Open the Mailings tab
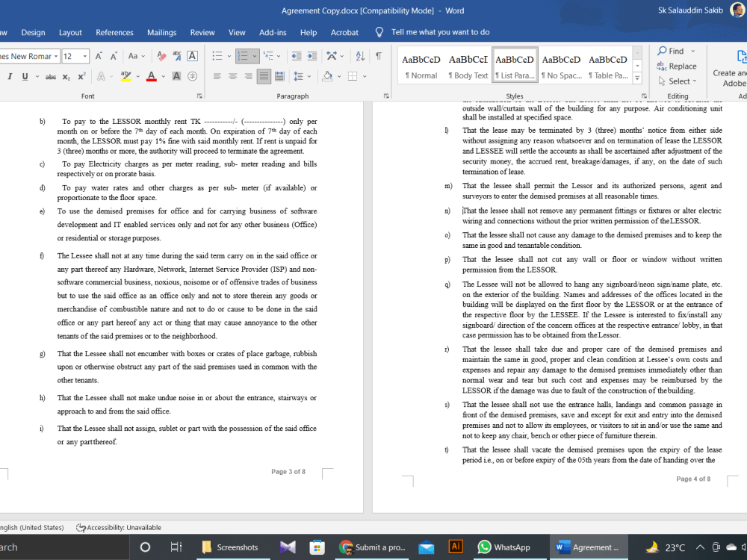 [x=161, y=32]
